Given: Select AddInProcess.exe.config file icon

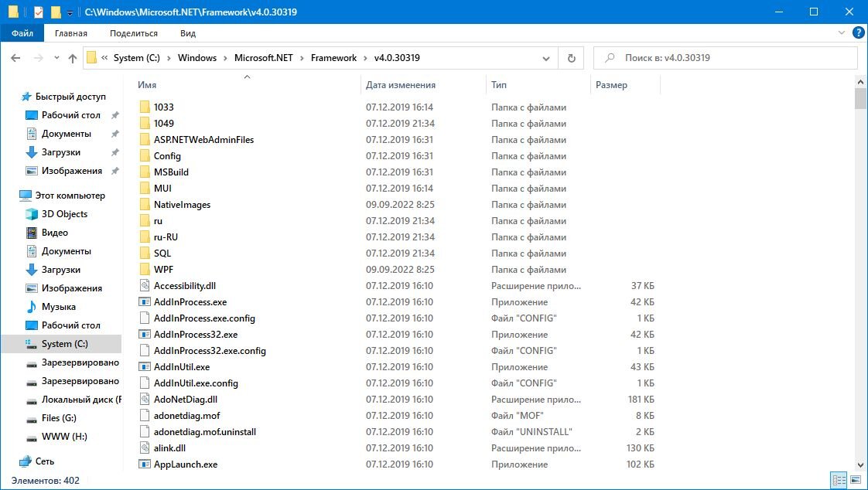Looking at the screenshot, I should point(145,318).
